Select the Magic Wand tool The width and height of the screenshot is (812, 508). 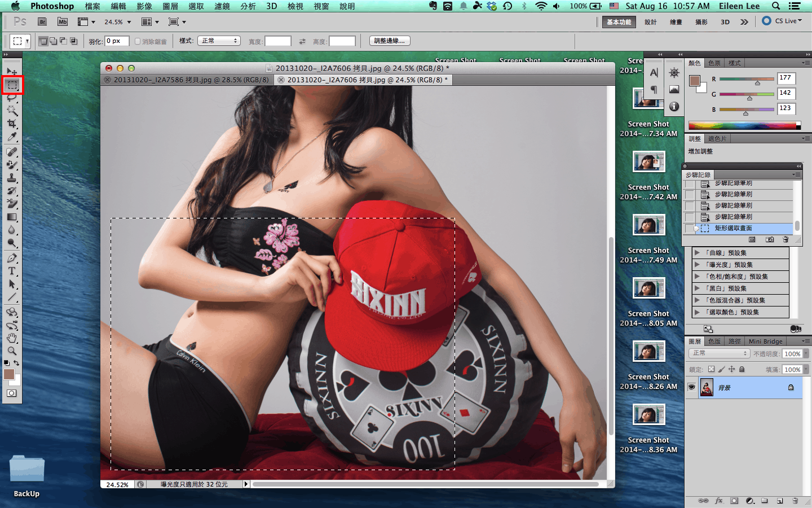[x=12, y=111]
